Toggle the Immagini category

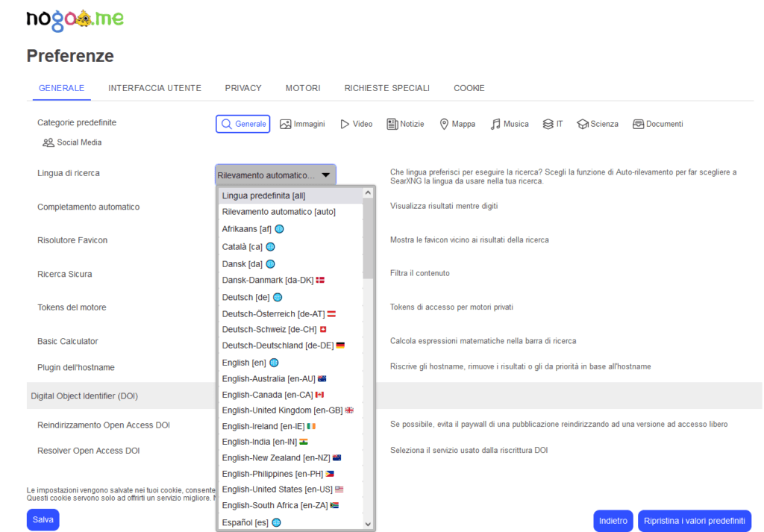tap(303, 124)
